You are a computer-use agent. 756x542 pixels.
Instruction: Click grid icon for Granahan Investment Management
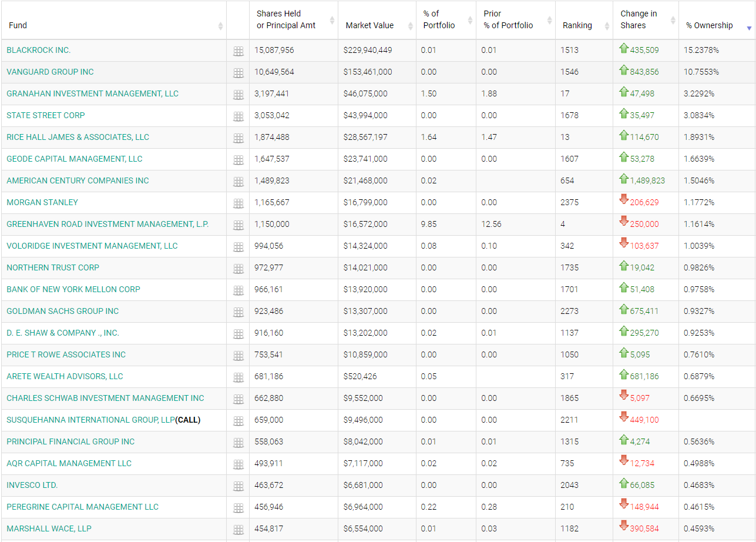(238, 95)
